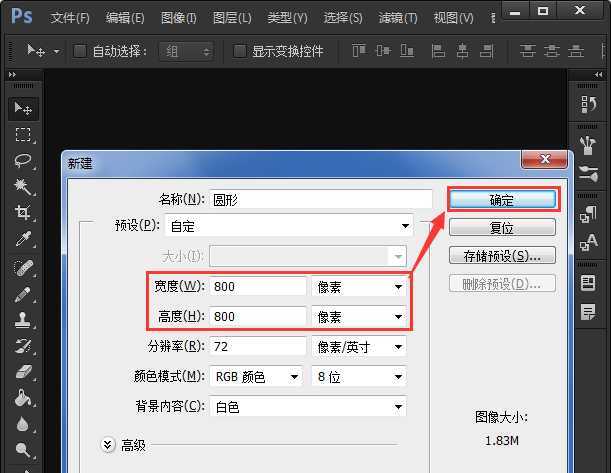
Task: Open the width unit 像素 dropdown
Action: pyautogui.click(x=359, y=287)
